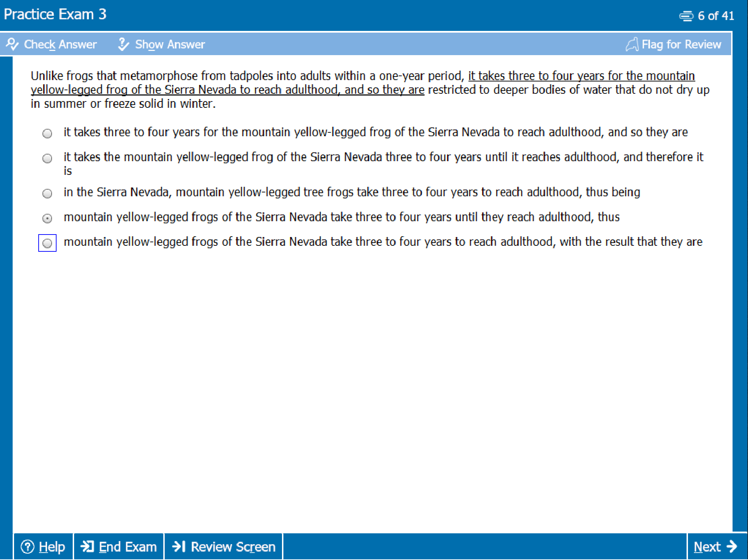
Task: Click the Flag for Review label
Action: (681, 45)
